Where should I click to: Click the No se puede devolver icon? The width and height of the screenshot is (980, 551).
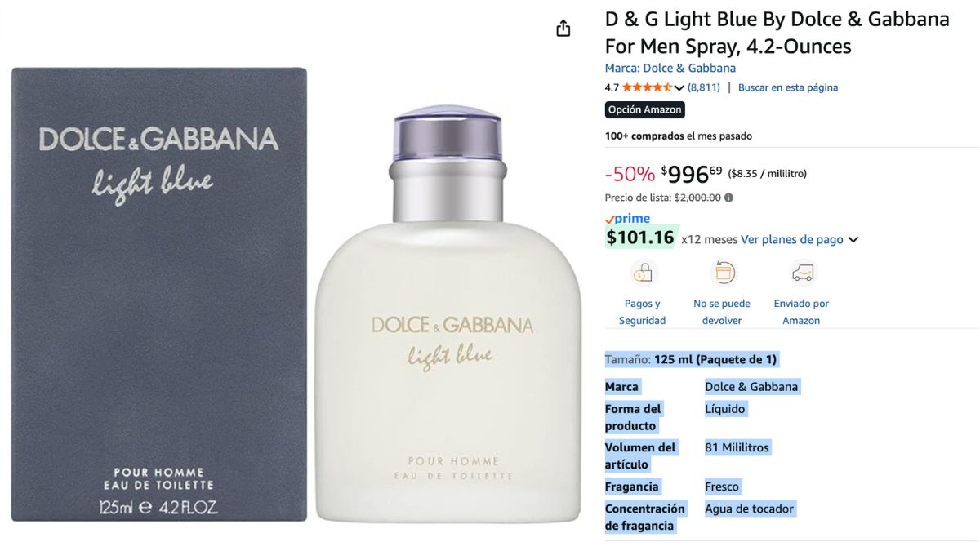(722, 273)
